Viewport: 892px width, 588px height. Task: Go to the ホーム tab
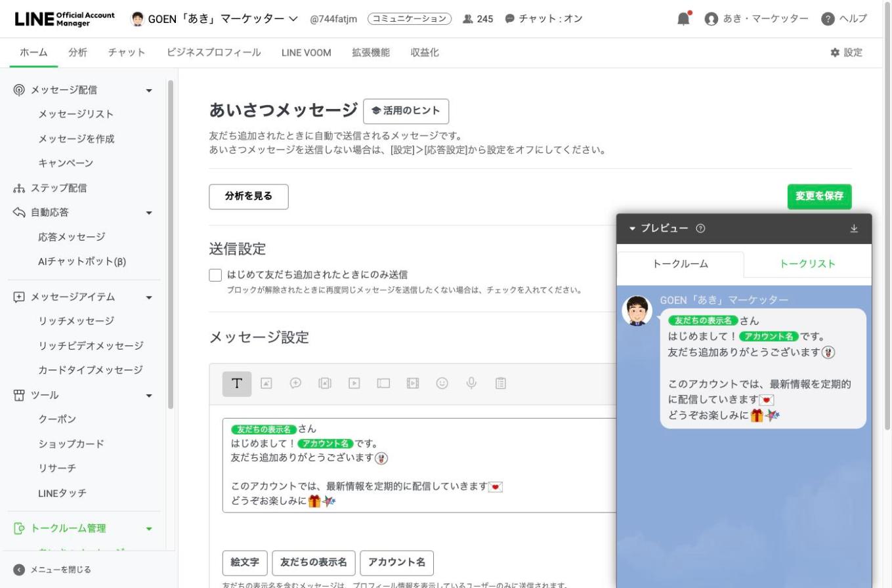tap(33, 52)
